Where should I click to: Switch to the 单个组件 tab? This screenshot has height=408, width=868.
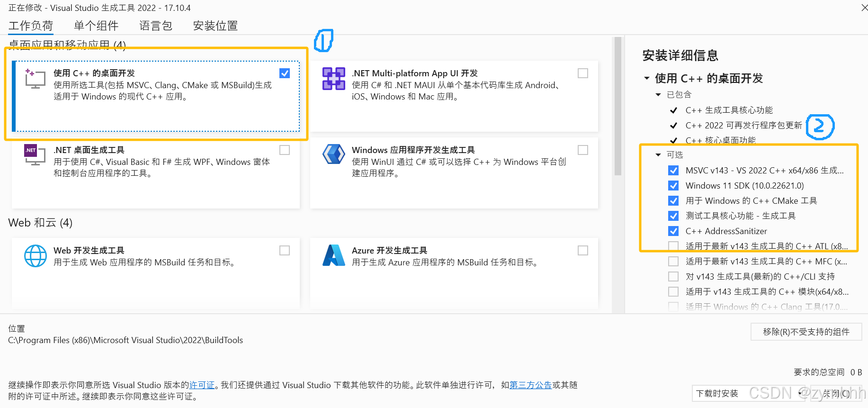coord(96,26)
